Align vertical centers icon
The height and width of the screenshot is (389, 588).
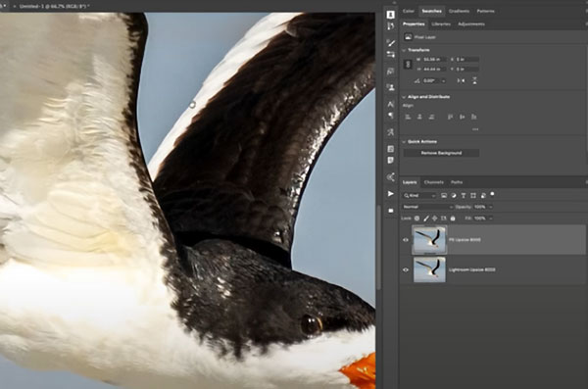click(462, 117)
